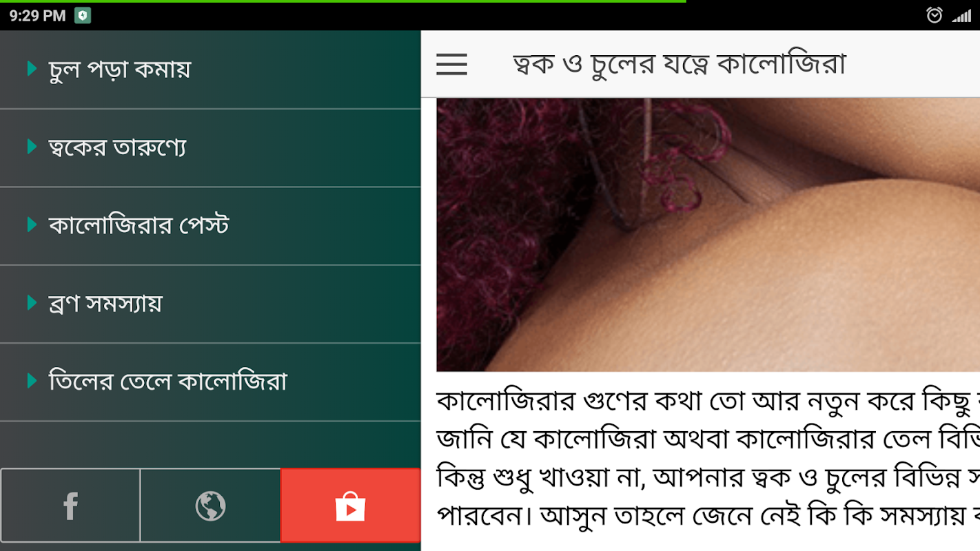Click the arrow beside চুল পড়া কমায়
980x551 pixels.
32,68
